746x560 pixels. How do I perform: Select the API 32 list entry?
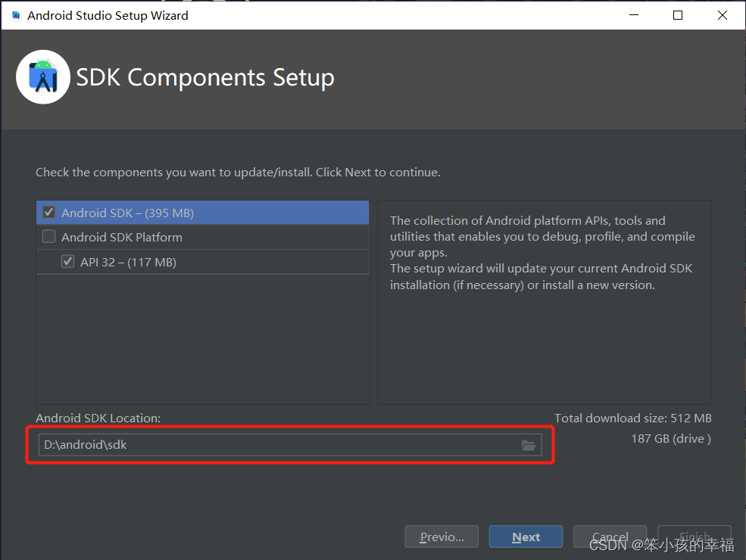[151, 261]
